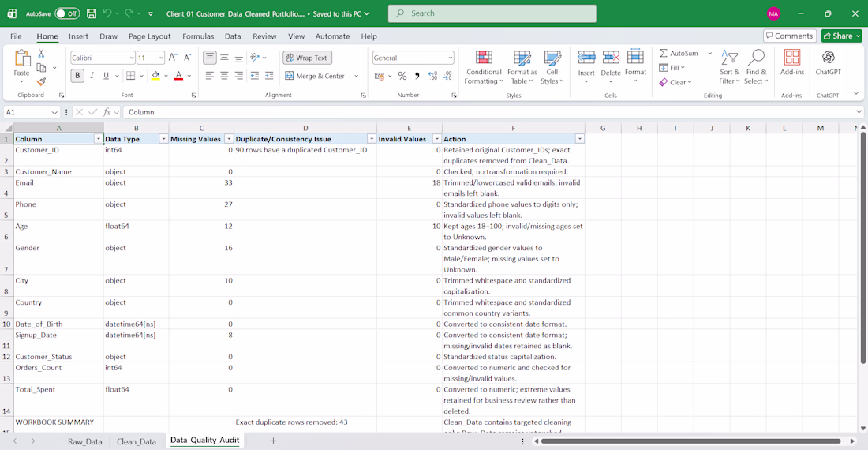The height and width of the screenshot is (450, 868).
Task: Click the Delete cells icon
Action: (611, 58)
